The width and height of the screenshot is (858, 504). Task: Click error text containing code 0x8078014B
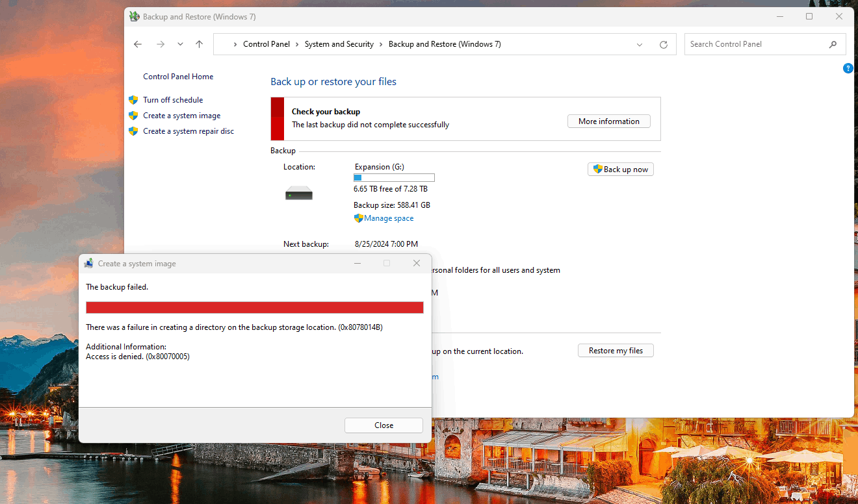coord(234,327)
